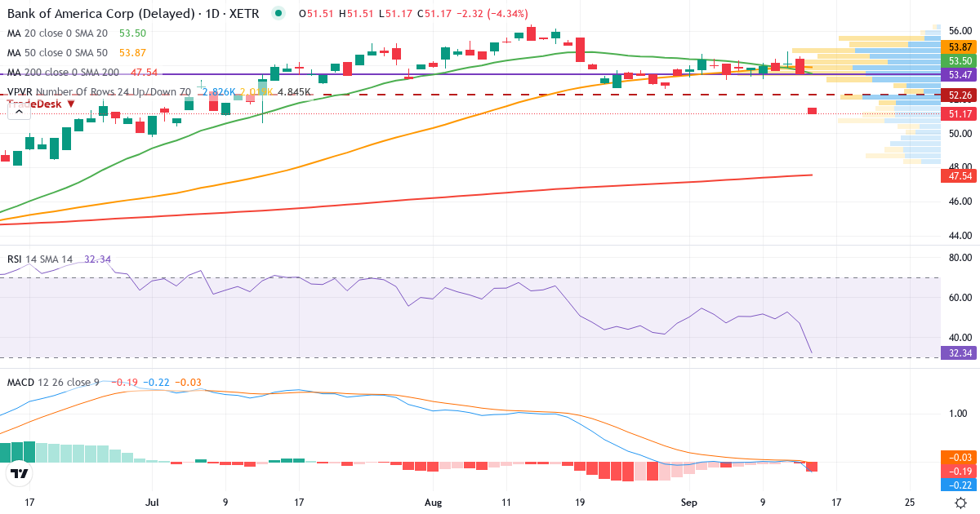Click the 11 date axis label
The image size is (980, 514).
[x=506, y=503]
